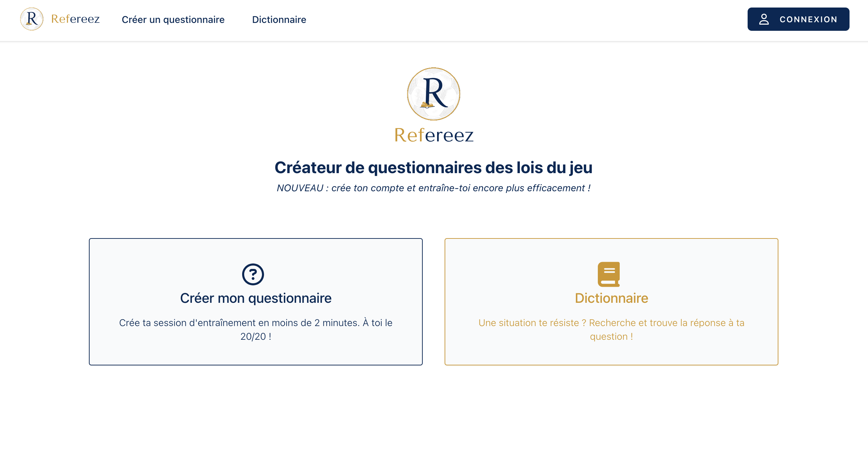Screen dimensions: 868x466
Task: Select the small circular R emblem top left
Action: click(32, 19)
